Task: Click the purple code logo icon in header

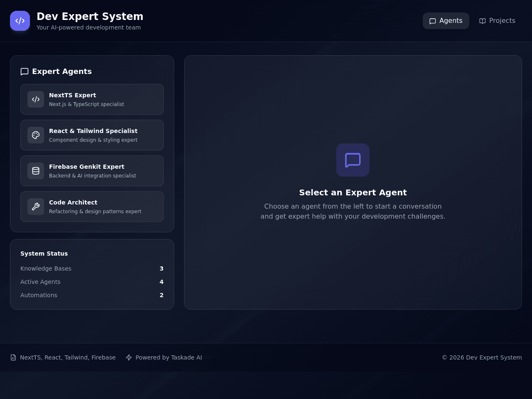Action: pyautogui.click(x=20, y=21)
